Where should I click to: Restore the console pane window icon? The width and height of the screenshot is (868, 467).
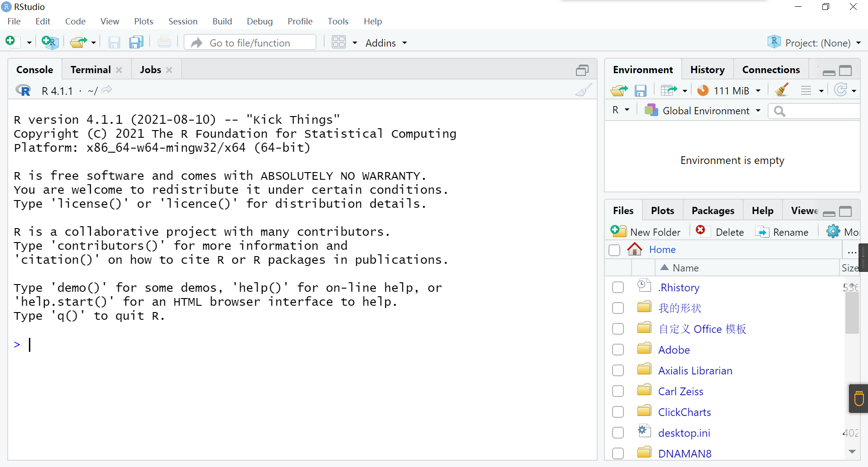[582, 70]
